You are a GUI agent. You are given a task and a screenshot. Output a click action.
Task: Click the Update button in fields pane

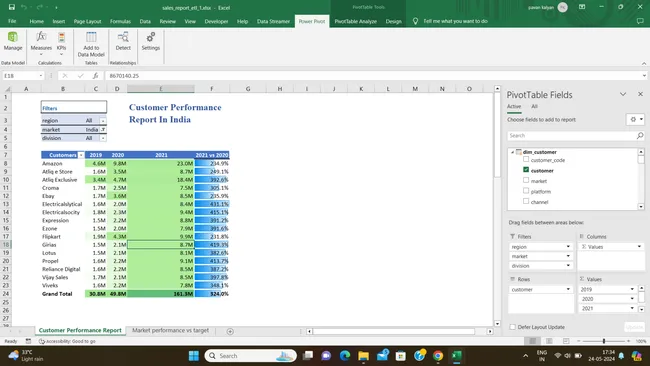[634, 327]
